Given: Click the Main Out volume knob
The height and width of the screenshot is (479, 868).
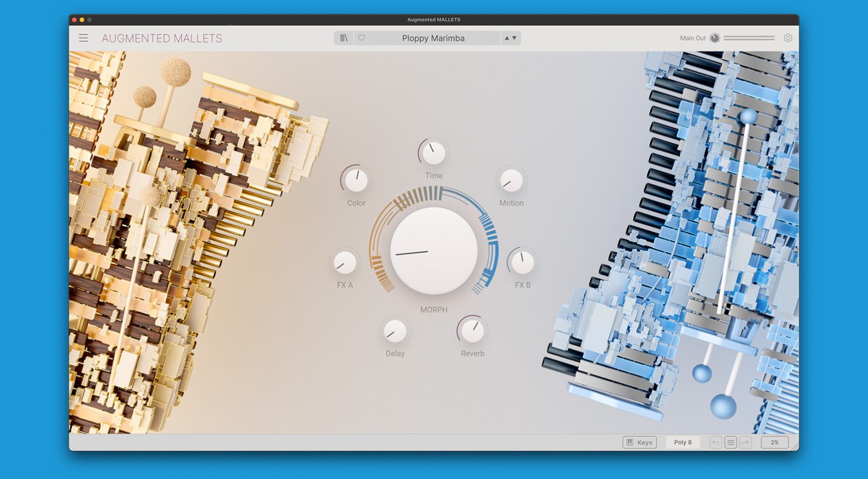Looking at the screenshot, I should pos(715,38).
